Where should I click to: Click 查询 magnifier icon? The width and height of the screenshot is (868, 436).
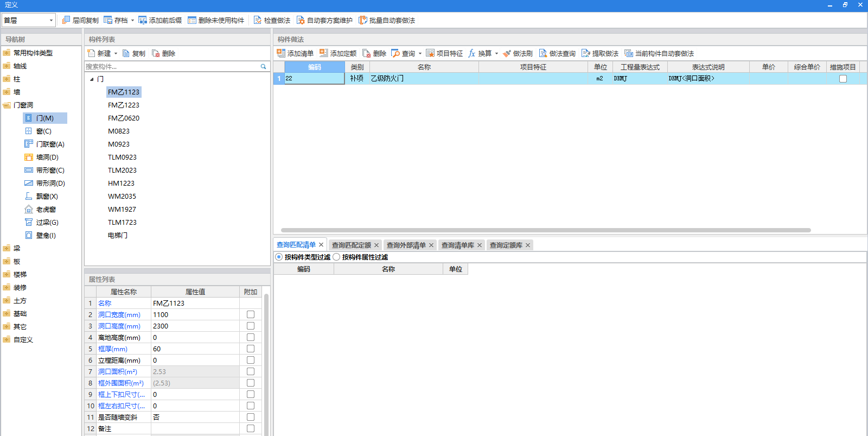click(395, 53)
